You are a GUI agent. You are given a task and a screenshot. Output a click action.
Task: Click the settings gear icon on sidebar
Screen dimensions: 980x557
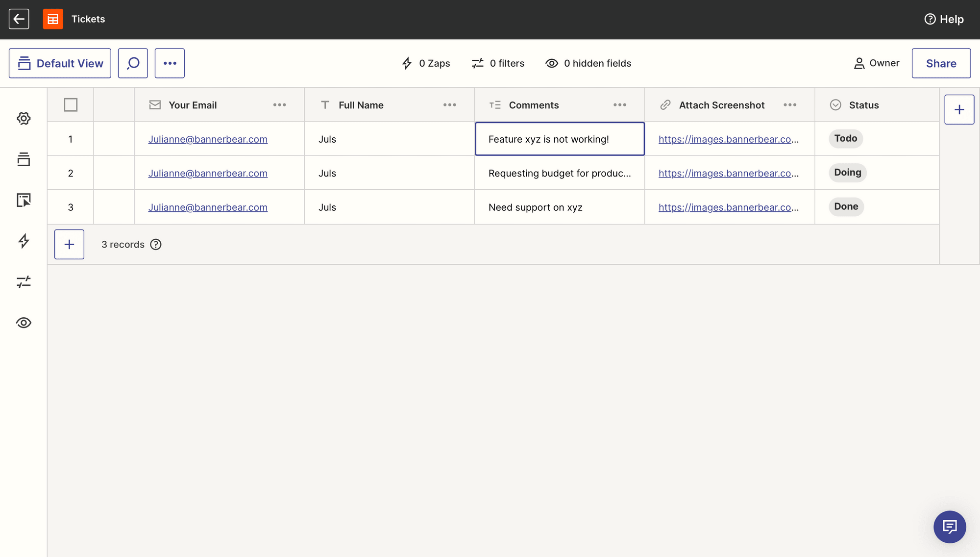[24, 119]
